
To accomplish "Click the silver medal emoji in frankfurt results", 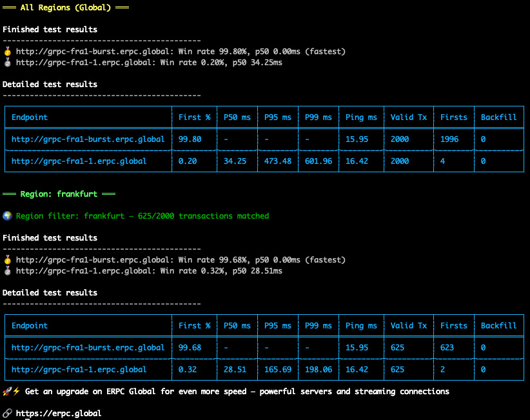I will coord(8,270).
